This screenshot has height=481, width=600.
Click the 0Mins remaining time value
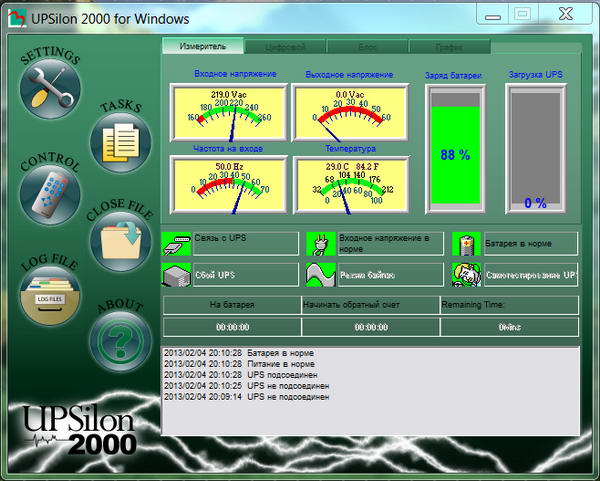click(x=510, y=327)
